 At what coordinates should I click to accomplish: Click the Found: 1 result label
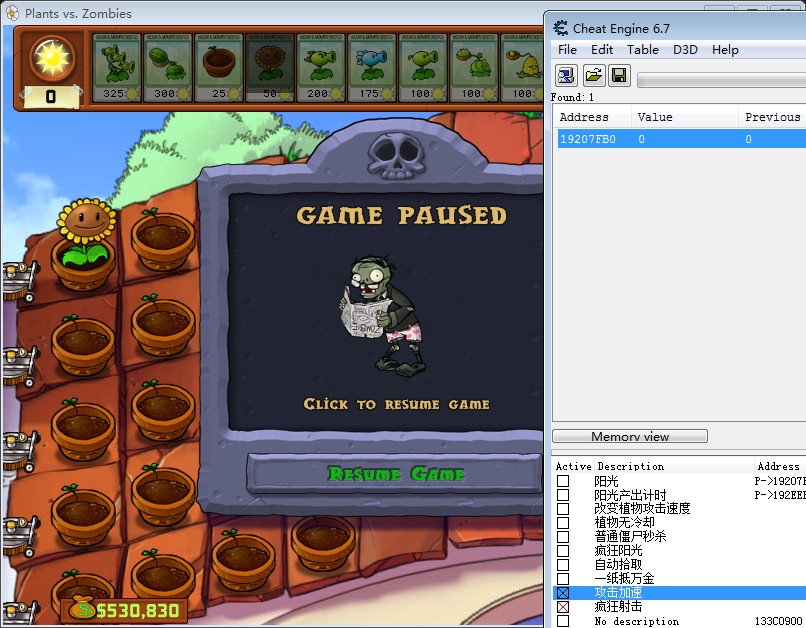pos(572,97)
